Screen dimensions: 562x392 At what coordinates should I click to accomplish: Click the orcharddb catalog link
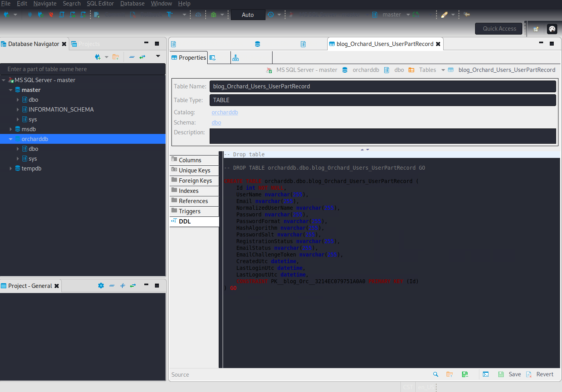(x=225, y=112)
